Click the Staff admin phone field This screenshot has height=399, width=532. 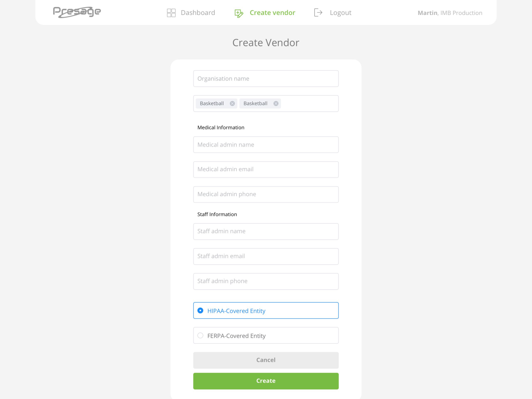click(266, 281)
